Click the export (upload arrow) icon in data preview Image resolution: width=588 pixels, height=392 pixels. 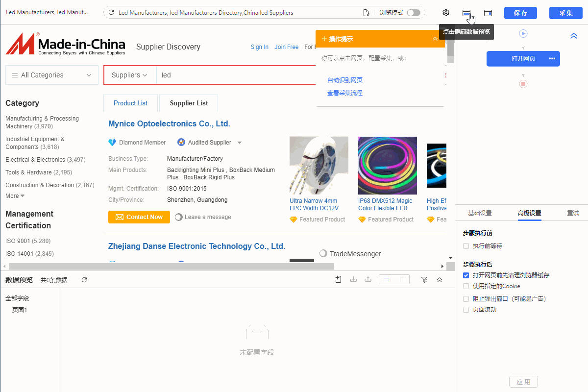pyautogui.click(x=368, y=279)
